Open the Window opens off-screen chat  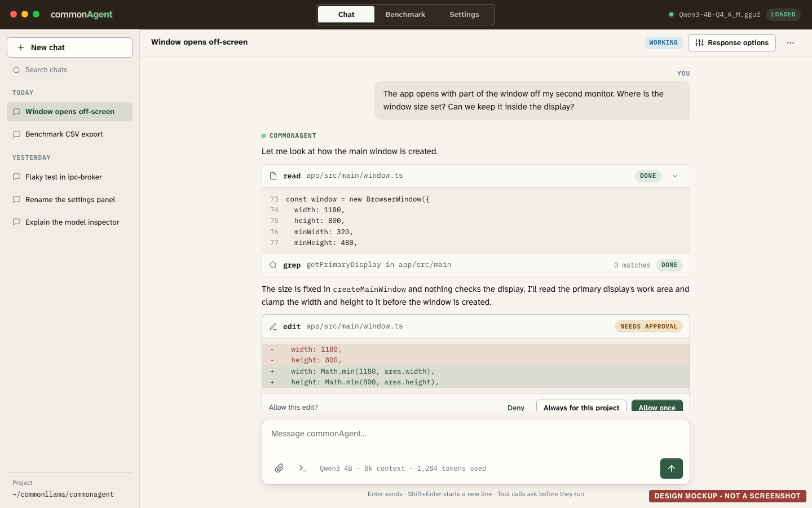coord(69,112)
